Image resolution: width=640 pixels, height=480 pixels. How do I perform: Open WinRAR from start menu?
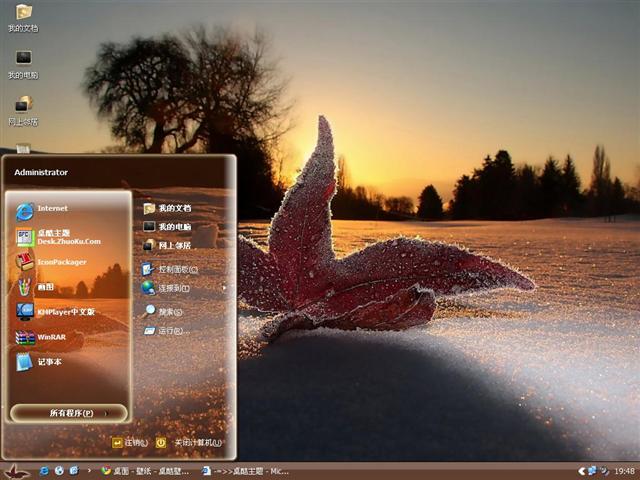[41, 337]
